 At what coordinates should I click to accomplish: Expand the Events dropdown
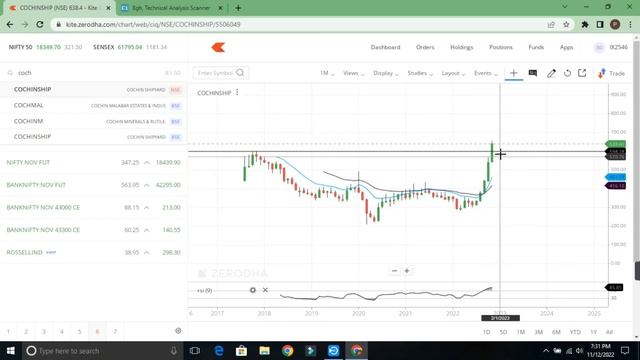(x=486, y=73)
